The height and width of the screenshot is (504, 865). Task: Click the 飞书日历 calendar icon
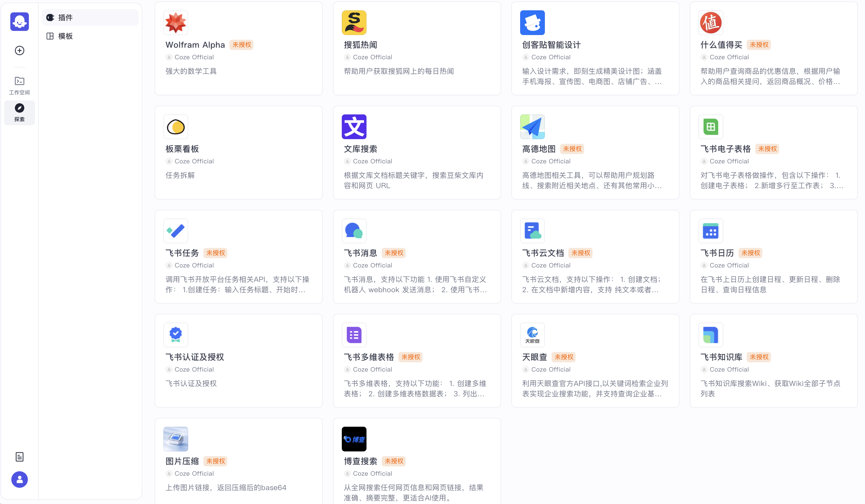(711, 231)
